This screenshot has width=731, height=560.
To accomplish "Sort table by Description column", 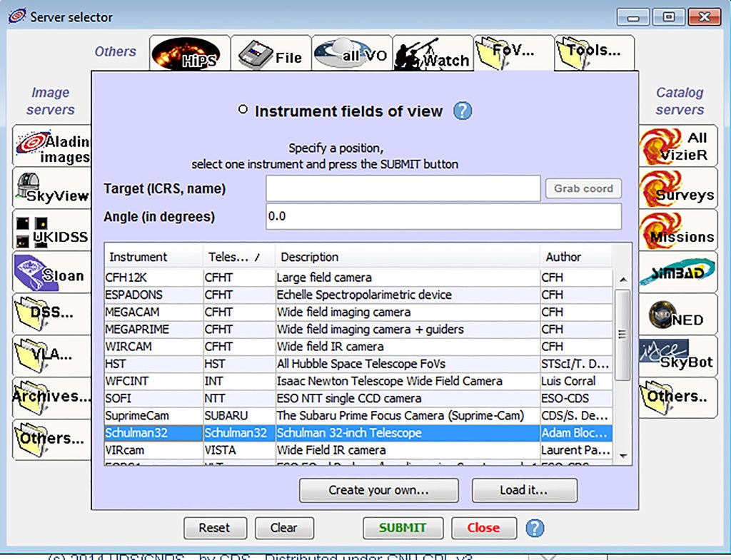I will [408, 257].
